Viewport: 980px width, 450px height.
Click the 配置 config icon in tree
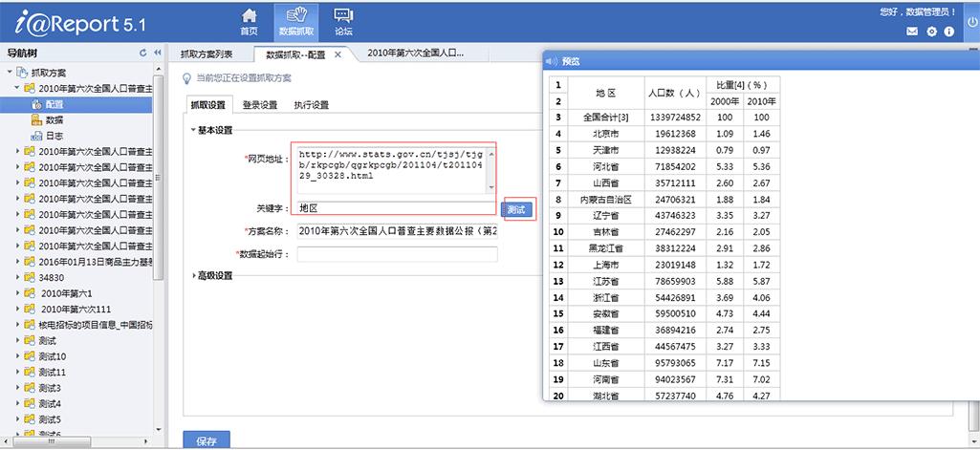coord(36,104)
